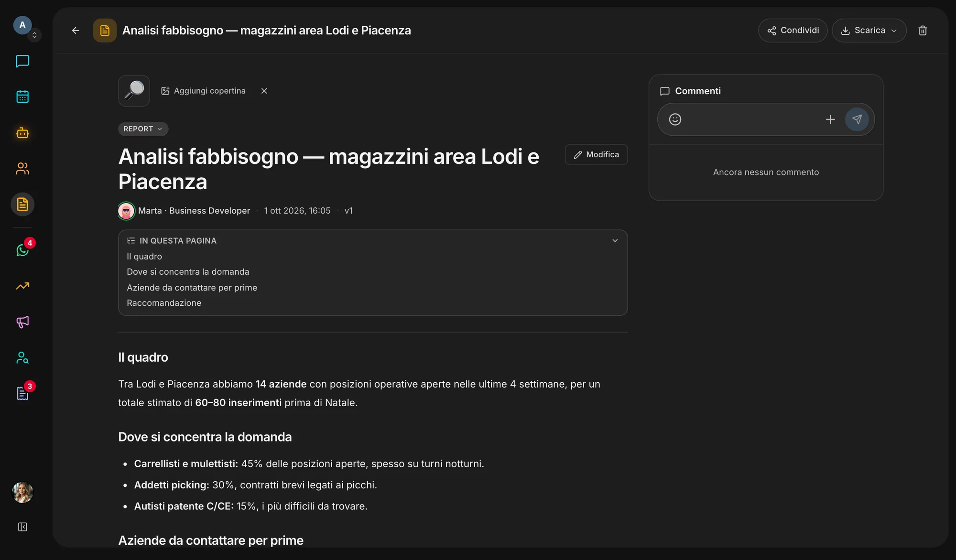
Task: Click the date 1 ott 2026, 16:05
Action: pyautogui.click(x=297, y=211)
